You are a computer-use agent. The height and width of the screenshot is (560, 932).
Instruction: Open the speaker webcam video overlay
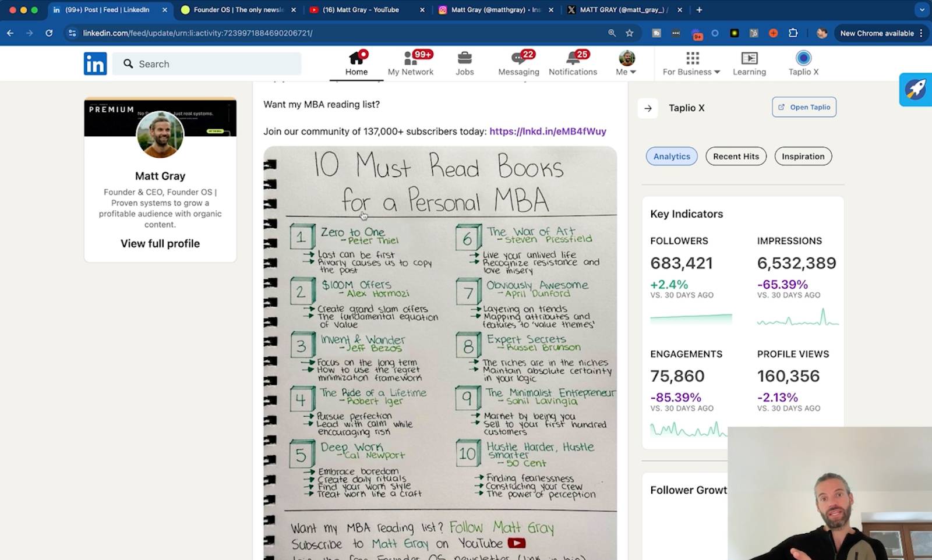(829, 494)
